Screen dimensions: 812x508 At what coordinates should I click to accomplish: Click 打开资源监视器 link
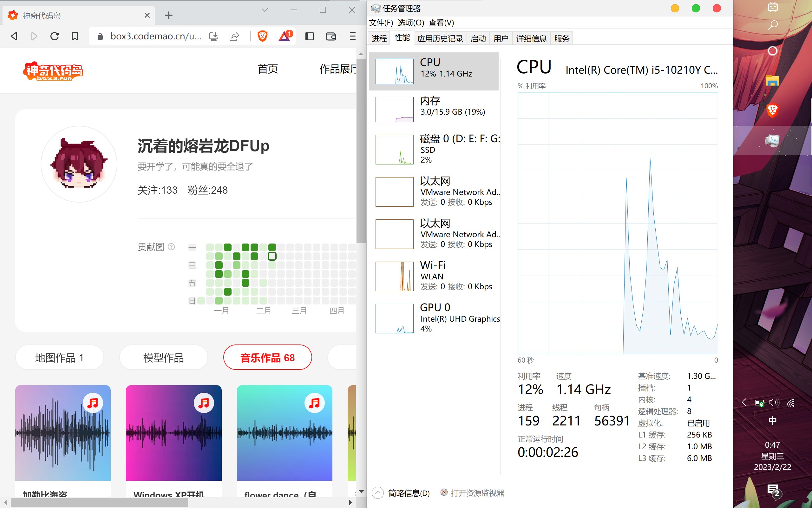(472, 493)
